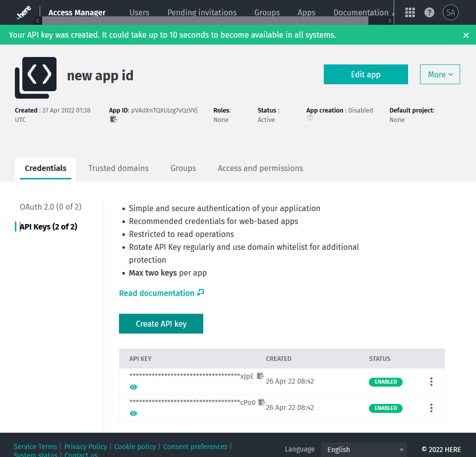The height and width of the screenshot is (457, 476).
Task: Reveal the API key ending in cPo0
Action: click(x=133, y=413)
